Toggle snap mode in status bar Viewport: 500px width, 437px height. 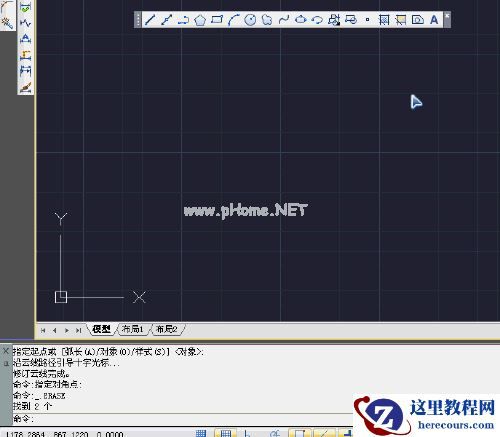pos(201,433)
